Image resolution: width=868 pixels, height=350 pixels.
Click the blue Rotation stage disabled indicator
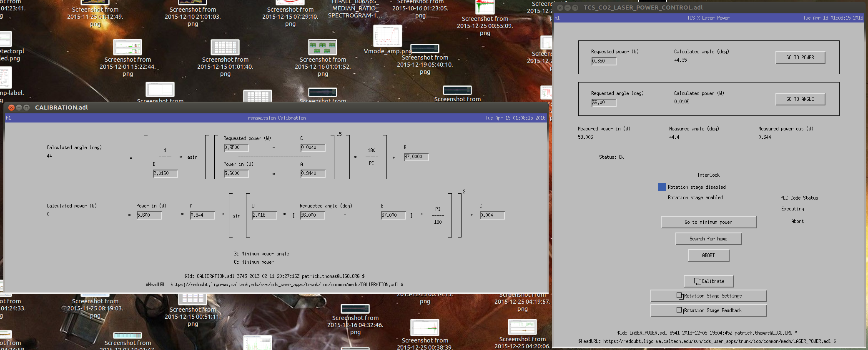[x=662, y=187]
